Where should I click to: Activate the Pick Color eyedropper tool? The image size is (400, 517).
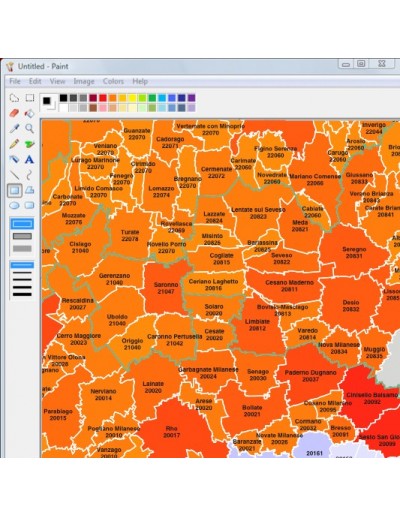point(14,128)
